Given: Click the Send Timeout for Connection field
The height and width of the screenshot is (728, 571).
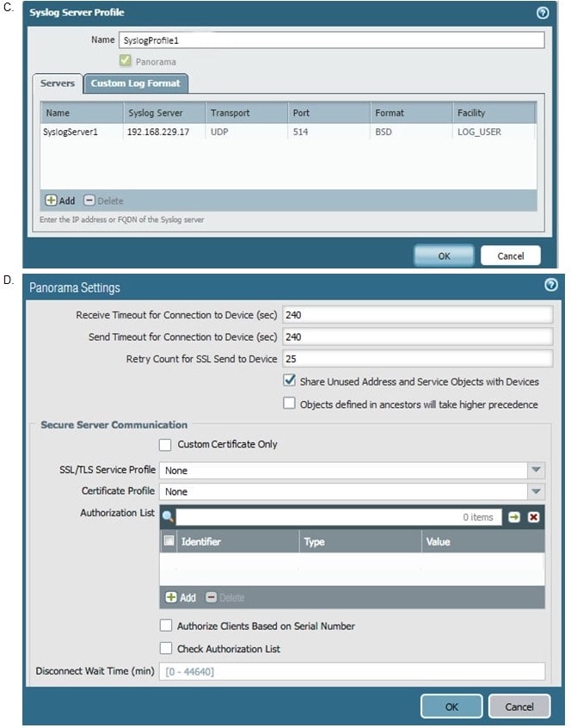Looking at the screenshot, I should (417, 336).
